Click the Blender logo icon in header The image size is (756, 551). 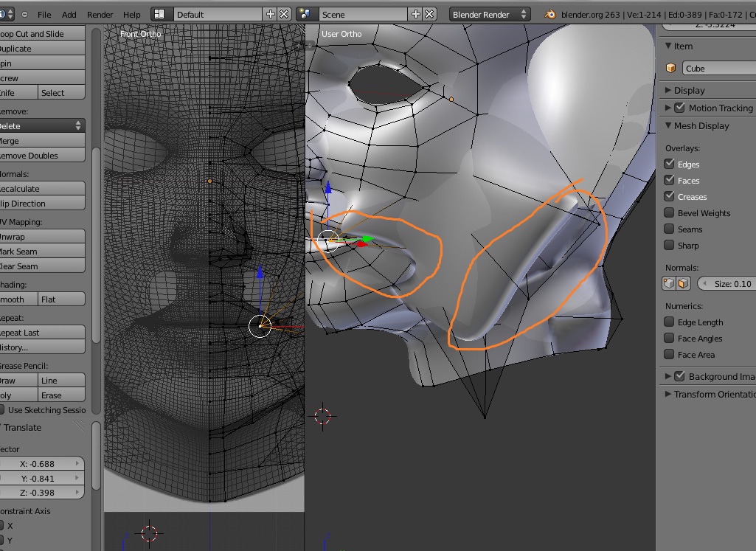coord(550,14)
